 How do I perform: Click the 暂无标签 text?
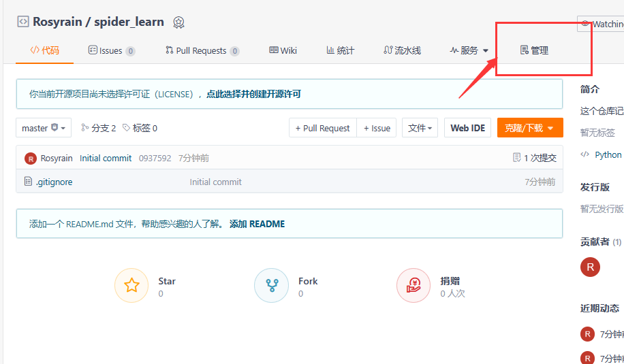tap(597, 132)
